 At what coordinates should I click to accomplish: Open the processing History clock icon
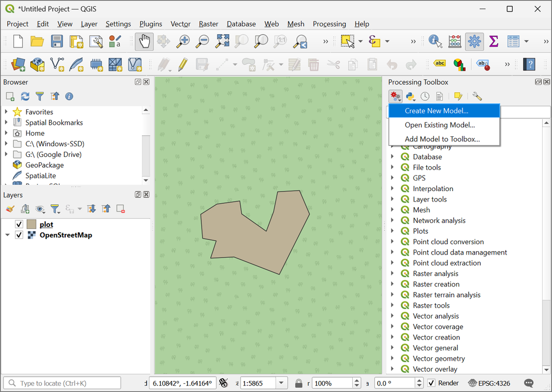point(425,96)
